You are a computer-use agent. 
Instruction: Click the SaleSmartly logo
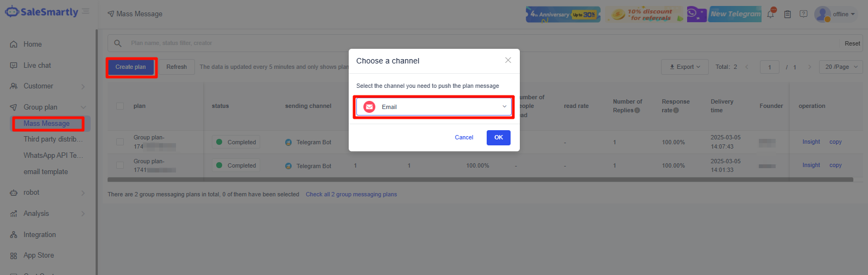point(41,11)
